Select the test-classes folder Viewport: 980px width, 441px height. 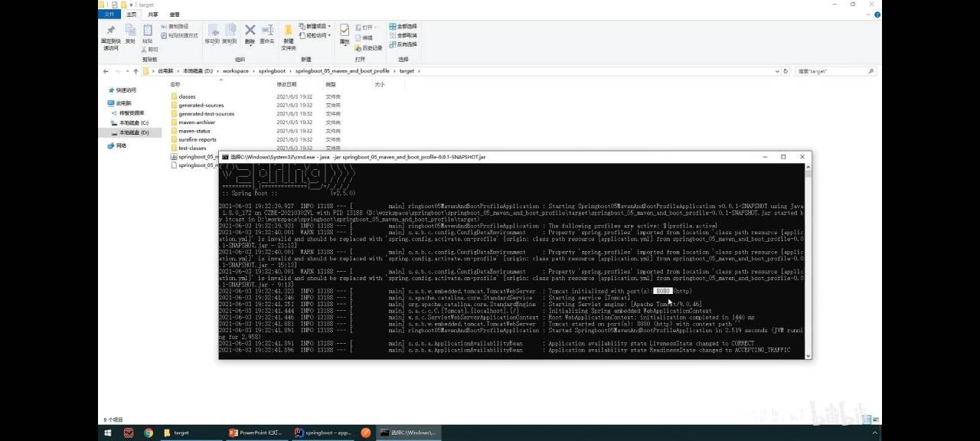(x=188, y=148)
